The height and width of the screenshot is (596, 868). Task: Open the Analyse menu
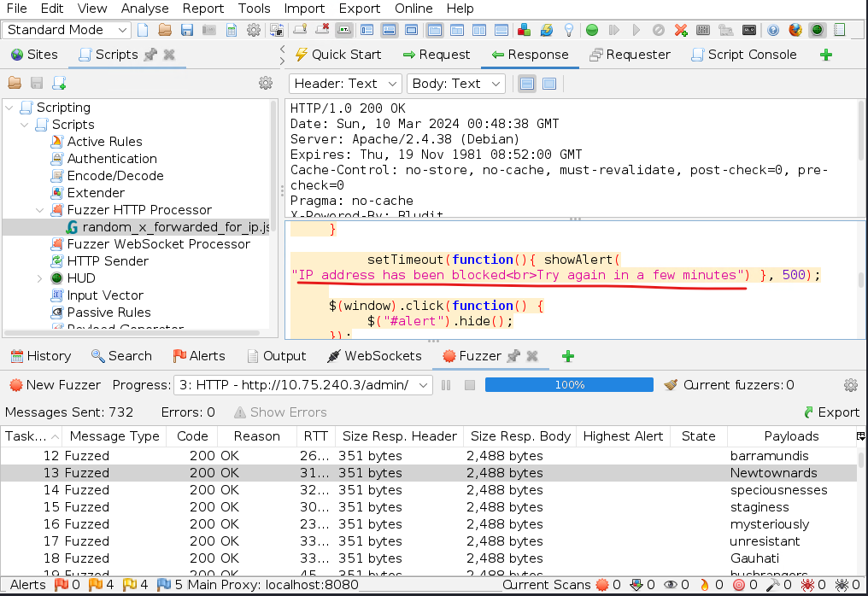(x=144, y=9)
